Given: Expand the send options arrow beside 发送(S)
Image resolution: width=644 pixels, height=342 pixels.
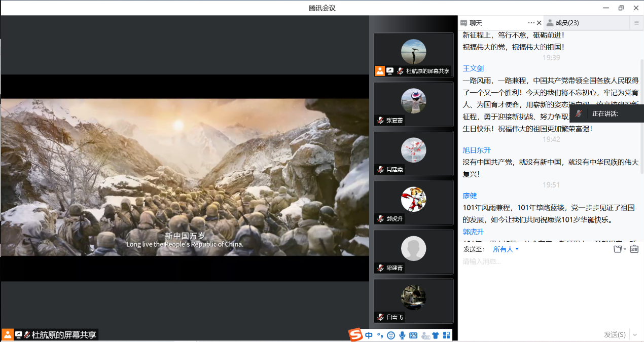Looking at the screenshot, I should click(634, 334).
